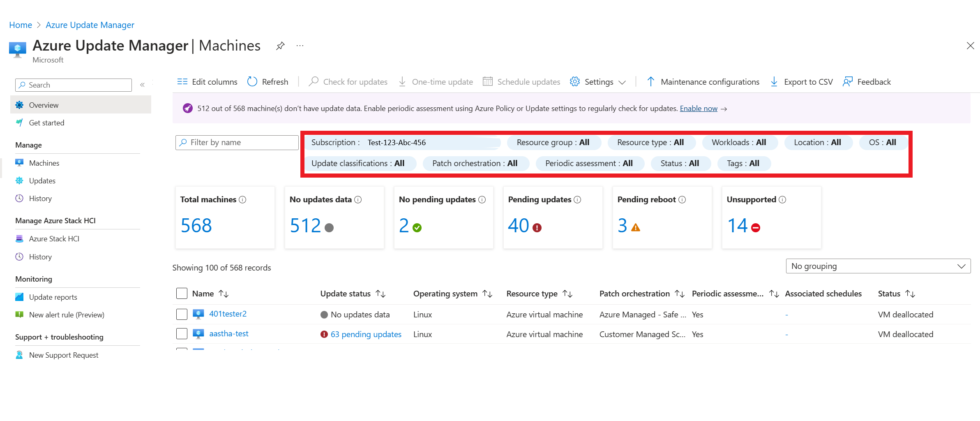Open Edit columns from the toolbar
Image resolution: width=980 pixels, height=421 pixels.
coord(207,81)
